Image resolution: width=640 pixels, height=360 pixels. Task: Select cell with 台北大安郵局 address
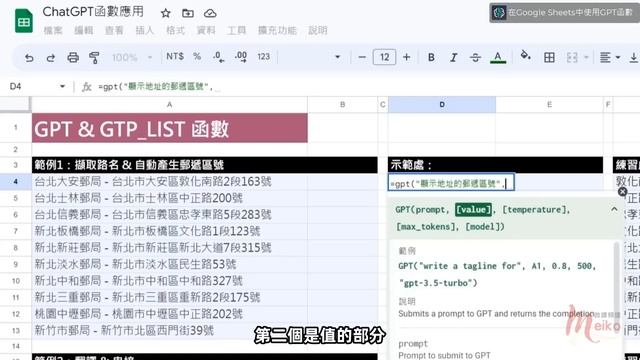(x=169, y=181)
